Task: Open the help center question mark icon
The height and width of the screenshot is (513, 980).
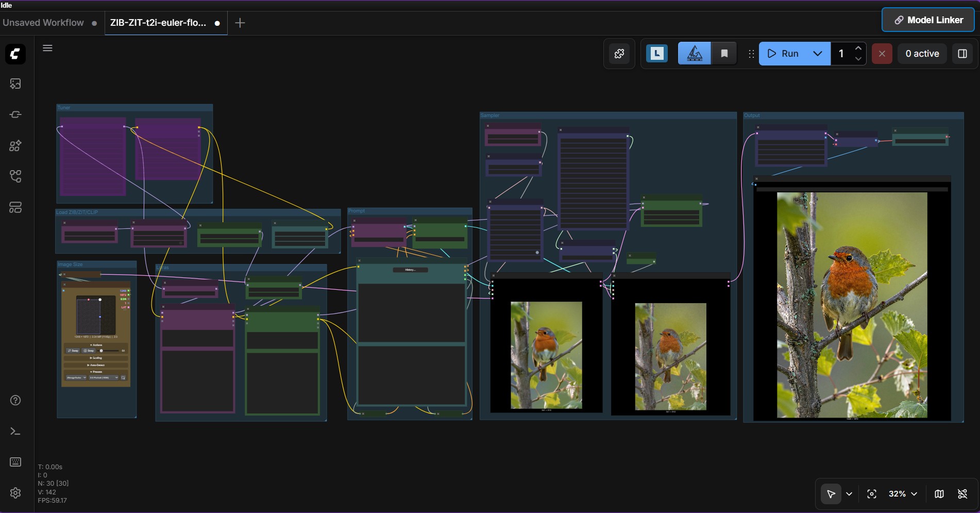Action: click(x=15, y=400)
